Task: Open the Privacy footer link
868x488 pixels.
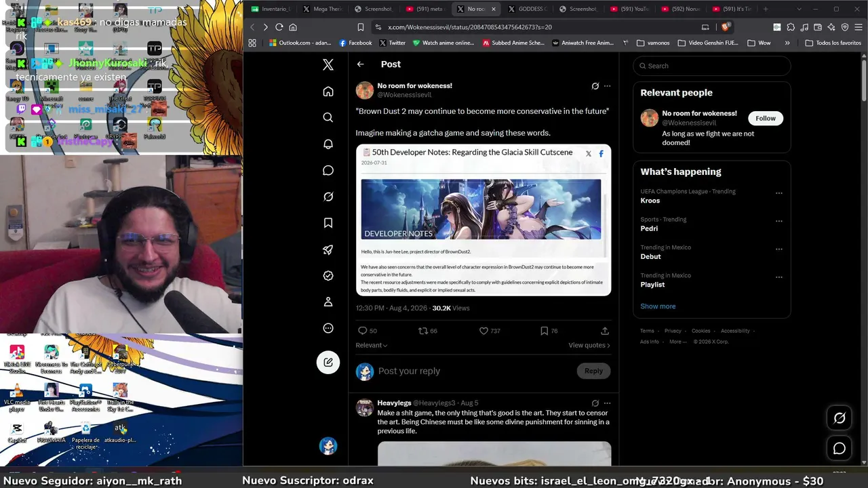Action: [x=673, y=331]
